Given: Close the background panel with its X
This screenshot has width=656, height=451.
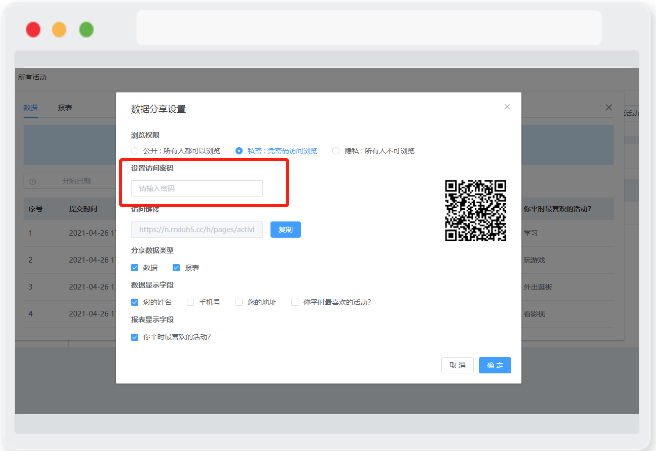Looking at the screenshot, I should pos(609,108).
